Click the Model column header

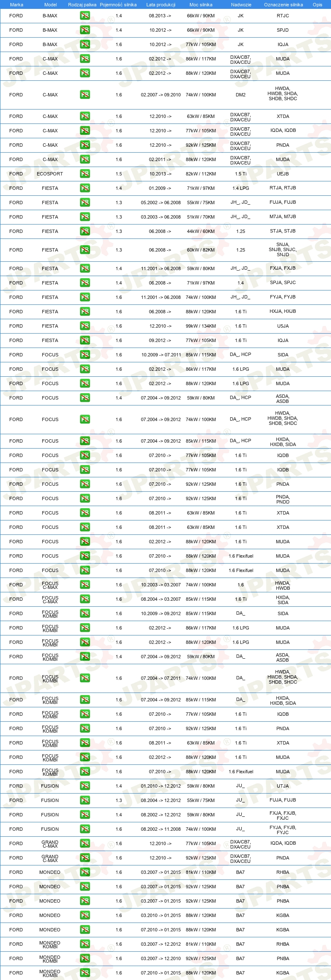click(51, 5)
